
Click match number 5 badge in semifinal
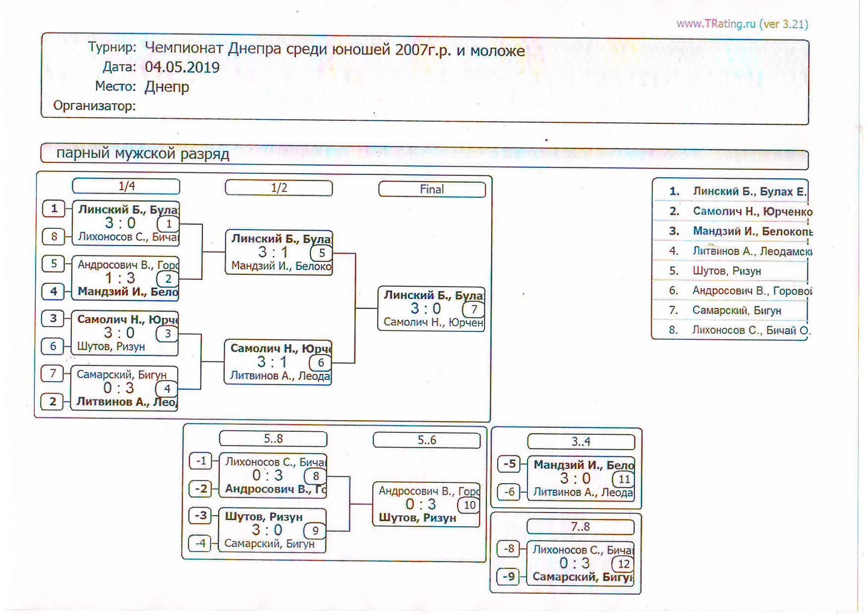point(321,253)
